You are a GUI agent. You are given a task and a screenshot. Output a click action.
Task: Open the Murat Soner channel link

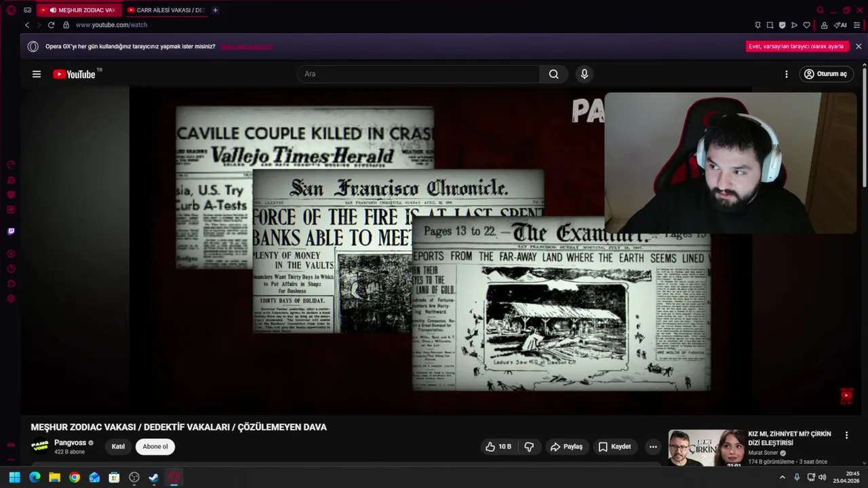[x=763, y=453]
